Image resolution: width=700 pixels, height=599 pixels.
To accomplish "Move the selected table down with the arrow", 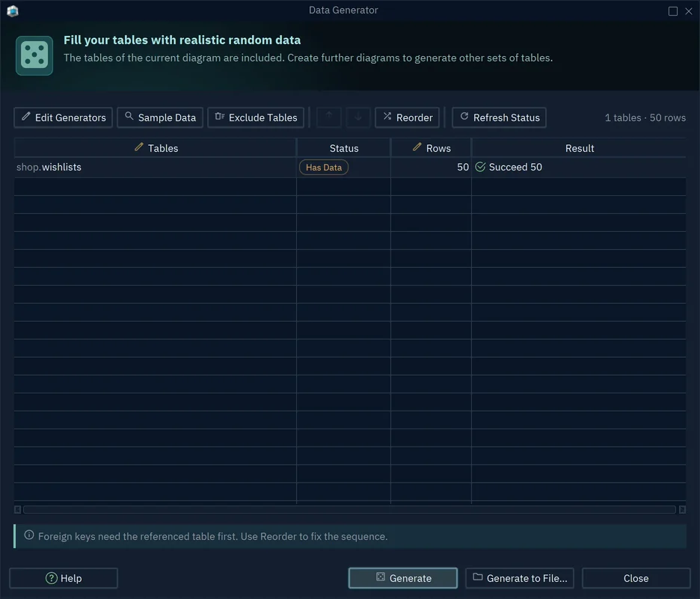I will point(358,117).
